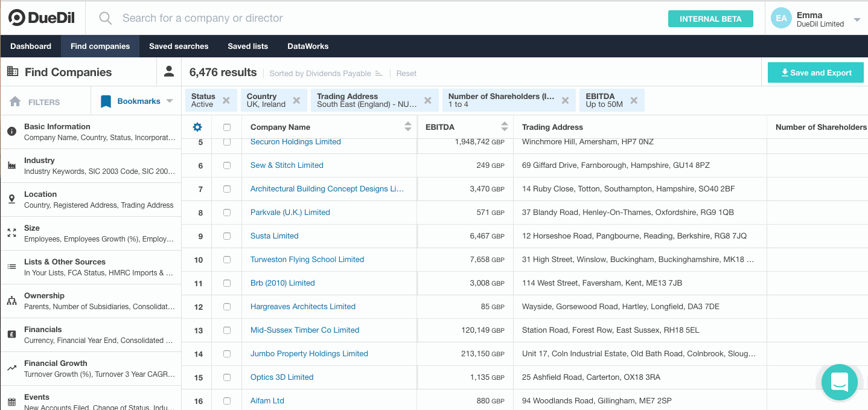Remove the EBITDA filter chip

click(x=634, y=100)
